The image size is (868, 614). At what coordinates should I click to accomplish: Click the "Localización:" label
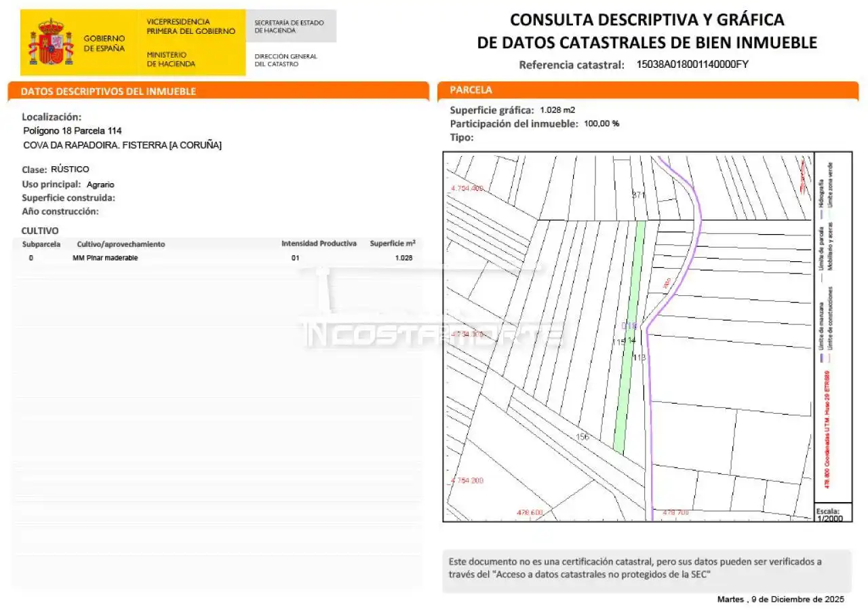coord(52,117)
